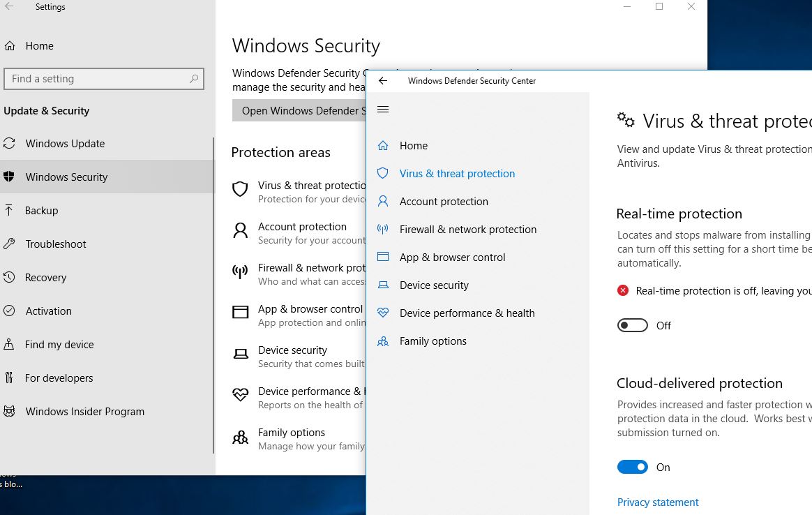Click the App & browser control window icon
812x515 pixels.
[382, 257]
